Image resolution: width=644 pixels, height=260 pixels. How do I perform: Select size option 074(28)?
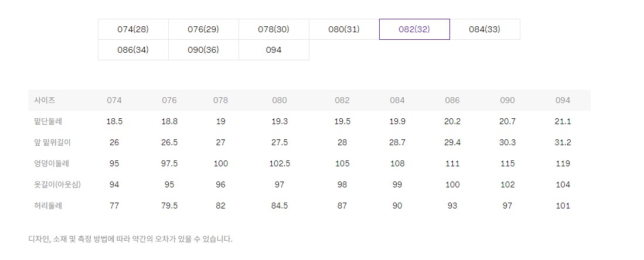coord(133,29)
